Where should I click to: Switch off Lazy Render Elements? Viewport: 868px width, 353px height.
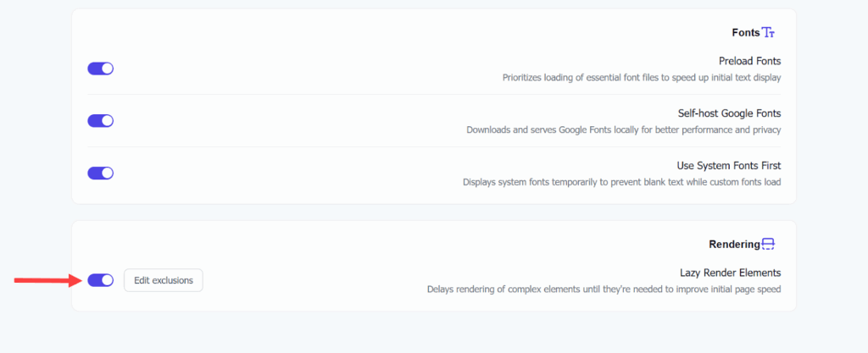point(101,280)
